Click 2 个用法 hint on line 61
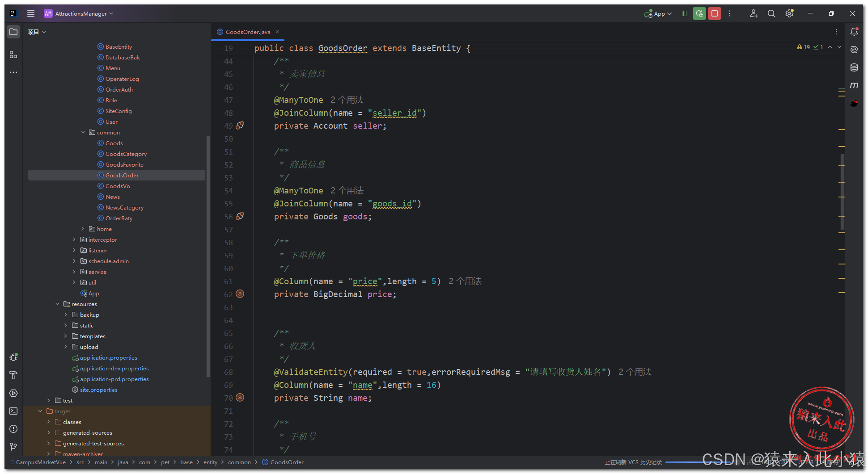Viewport: 868px width, 474px height. click(465, 281)
